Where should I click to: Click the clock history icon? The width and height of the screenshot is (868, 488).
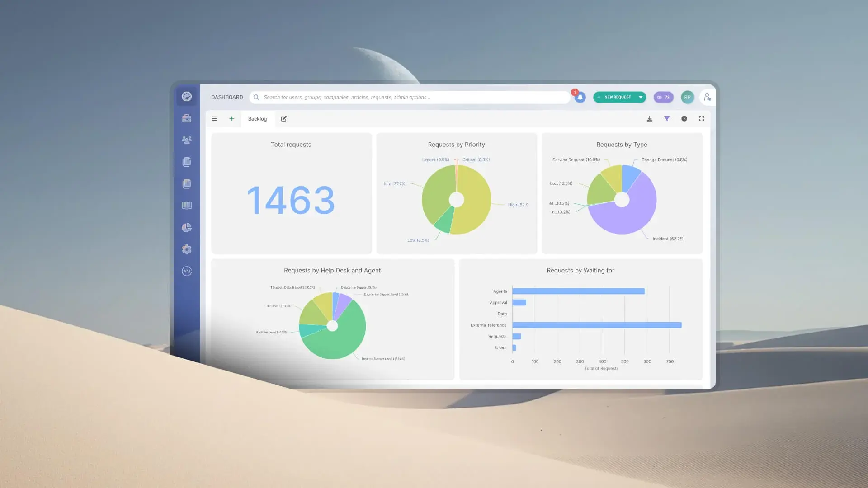point(684,119)
